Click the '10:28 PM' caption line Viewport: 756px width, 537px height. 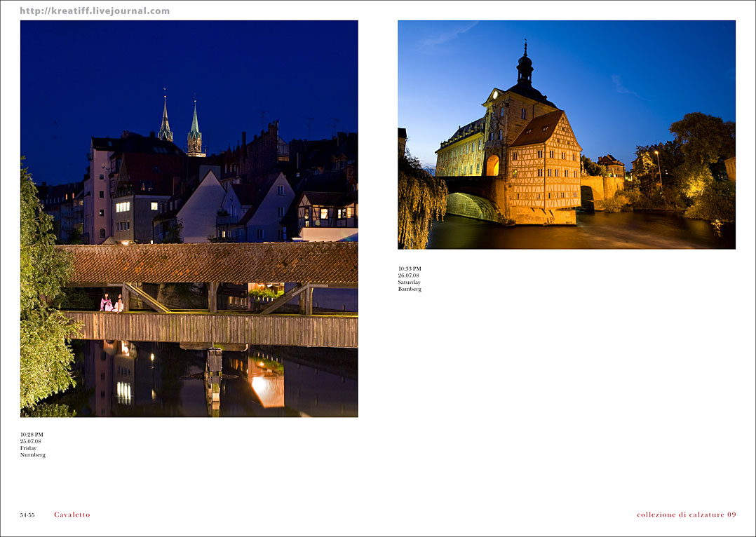click(32, 435)
